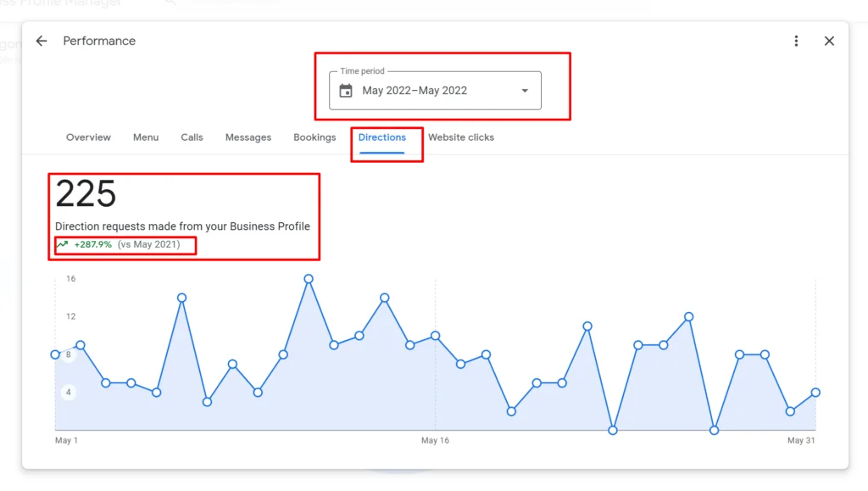Image resolution: width=868 pixels, height=491 pixels.
Task: View the Bookings tab
Action: coord(314,137)
